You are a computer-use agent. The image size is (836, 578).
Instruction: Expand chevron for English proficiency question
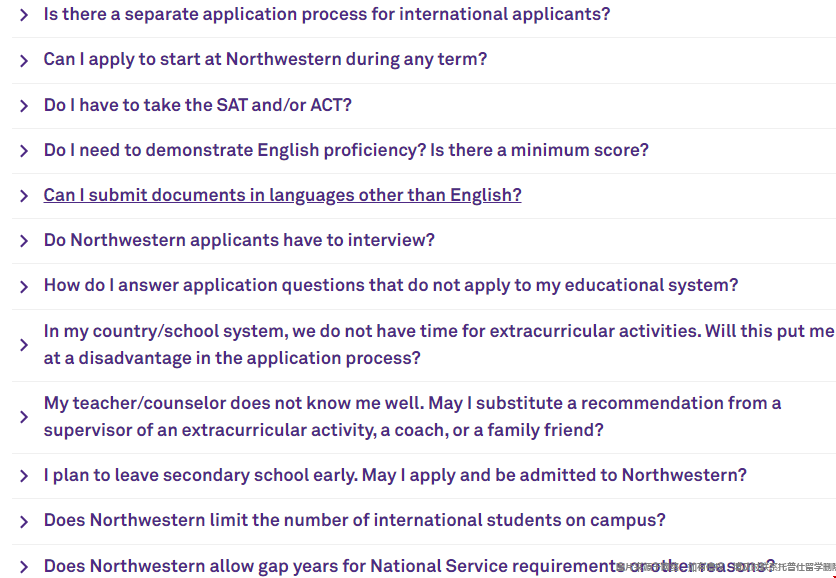click(x=23, y=151)
